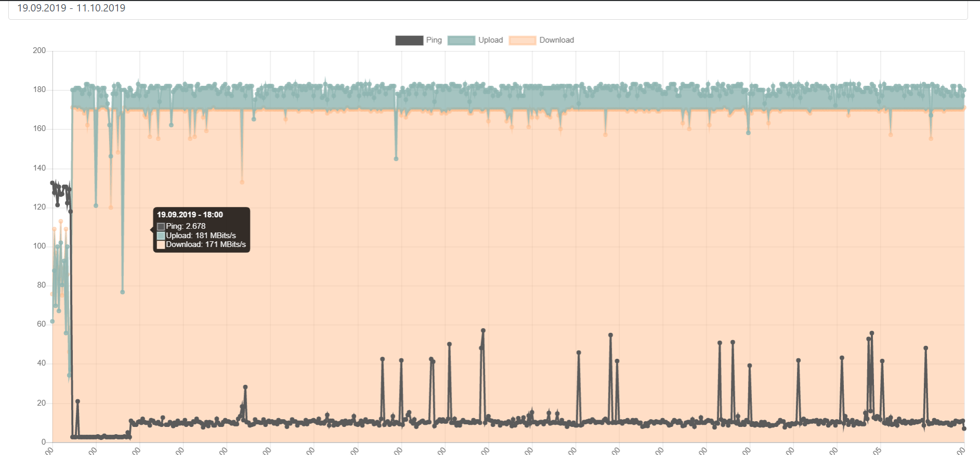Select the first ping data point at chart start
This screenshot has height=455, width=980.
tap(52, 183)
